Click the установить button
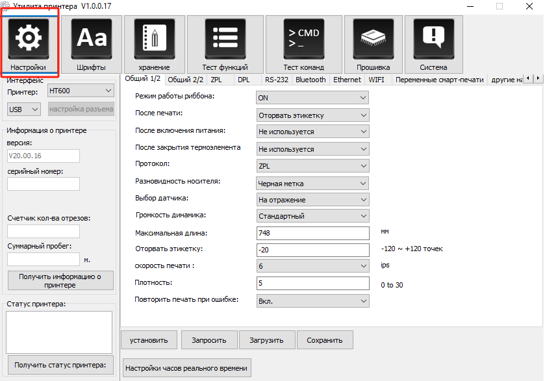The width and height of the screenshot is (544, 381). tap(149, 340)
